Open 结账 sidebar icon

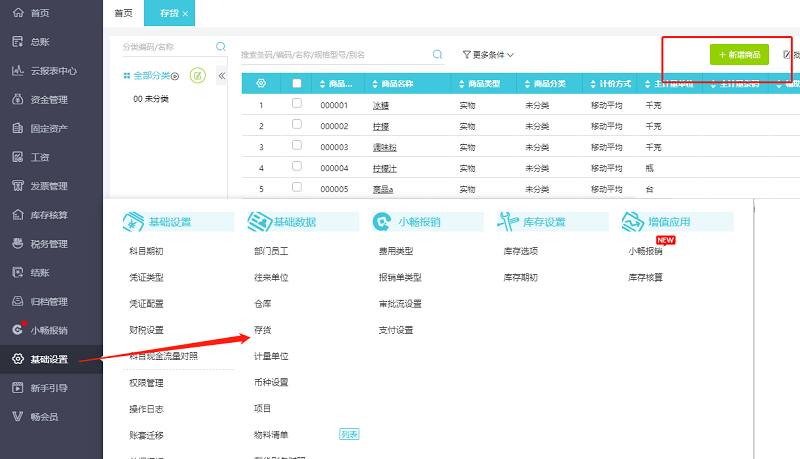(18, 272)
